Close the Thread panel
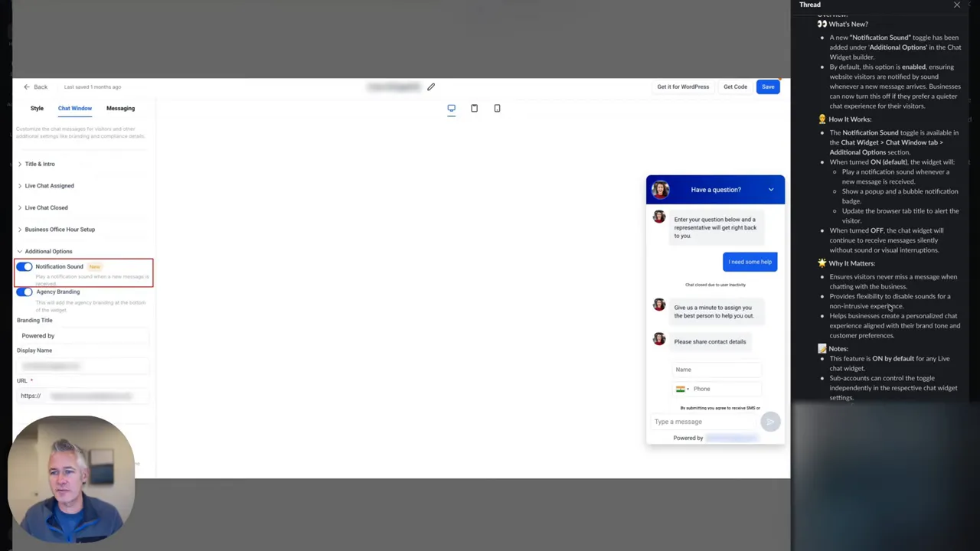The height and width of the screenshot is (551, 980). pyautogui.click(x=956, y=5)
